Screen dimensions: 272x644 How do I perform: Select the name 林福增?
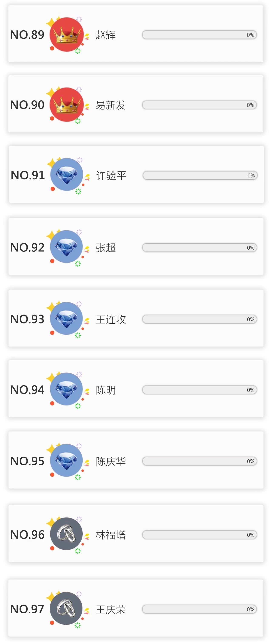click(111, 535)
